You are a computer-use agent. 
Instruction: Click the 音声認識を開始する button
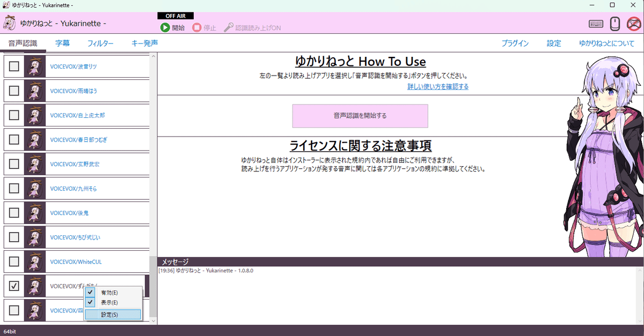coord(360,116)
